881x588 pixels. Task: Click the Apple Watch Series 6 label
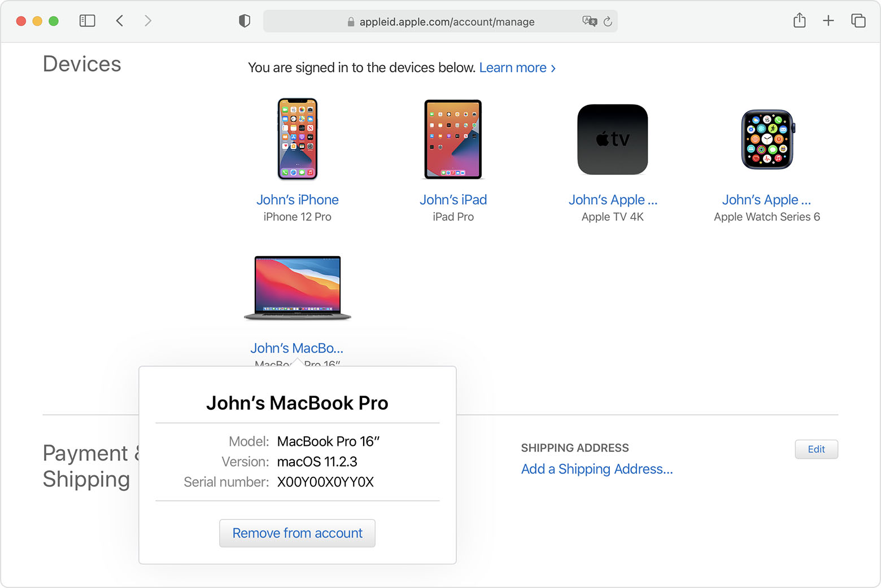pos(767,217)
